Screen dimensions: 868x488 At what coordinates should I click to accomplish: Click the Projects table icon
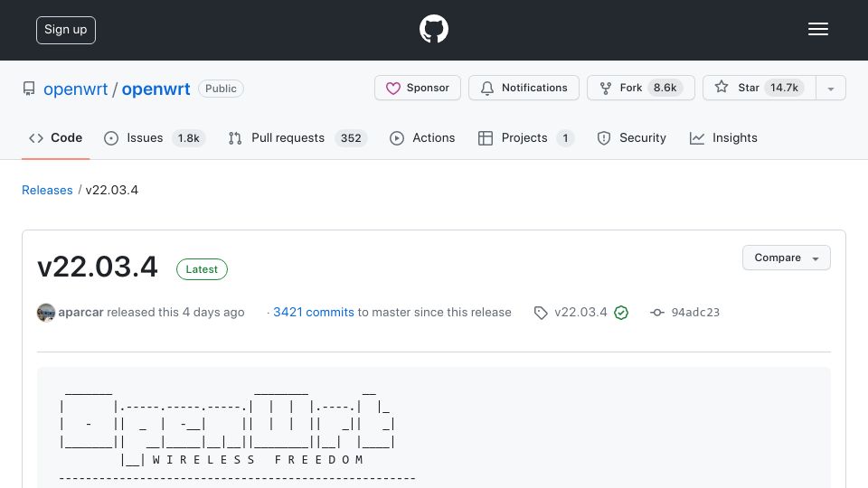[x=486, y=138]
